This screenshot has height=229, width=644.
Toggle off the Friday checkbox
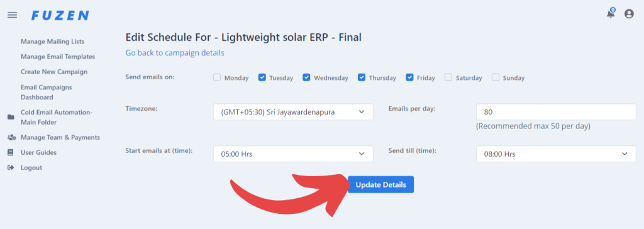pyautogui.click(x=409, y=77)
